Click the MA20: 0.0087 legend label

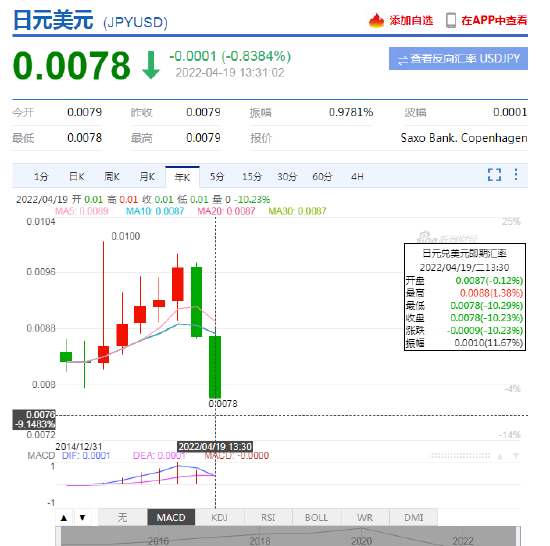point(226,211)
